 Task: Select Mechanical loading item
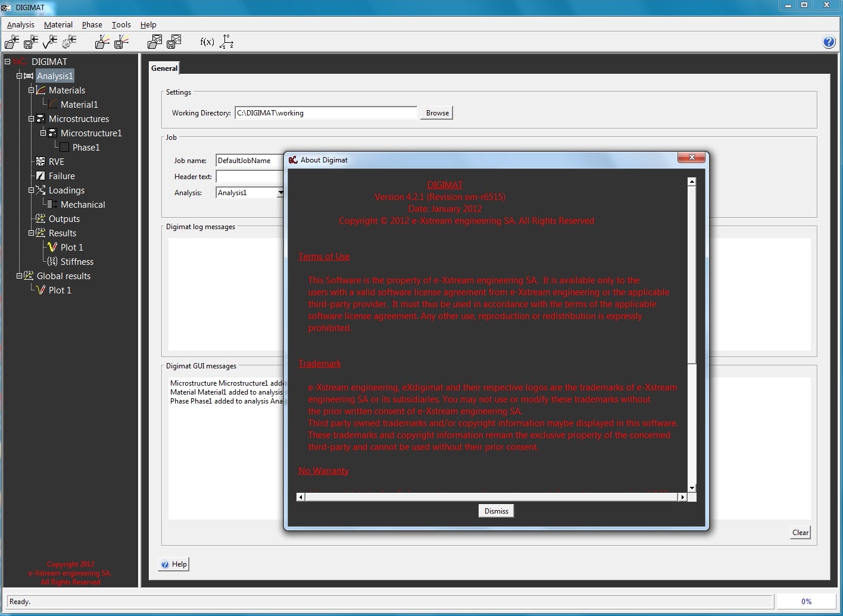point(83,205)
